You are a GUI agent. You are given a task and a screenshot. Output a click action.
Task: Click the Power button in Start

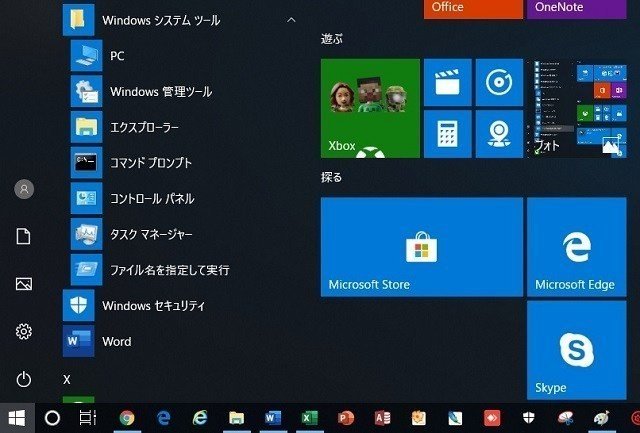[24, 379]
